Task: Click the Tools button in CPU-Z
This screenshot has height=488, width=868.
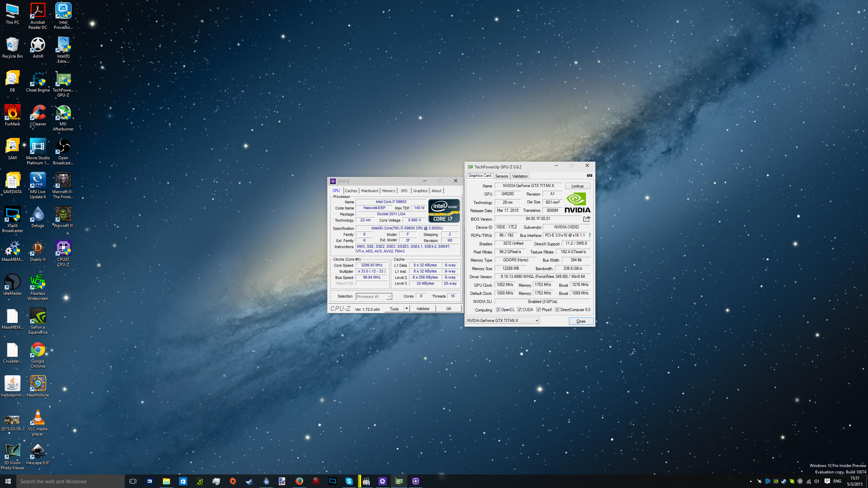Action: [394, 309]
